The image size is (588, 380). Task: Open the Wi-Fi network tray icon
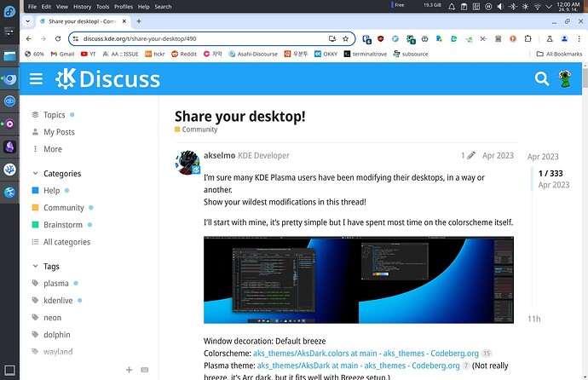click(537, 6)
